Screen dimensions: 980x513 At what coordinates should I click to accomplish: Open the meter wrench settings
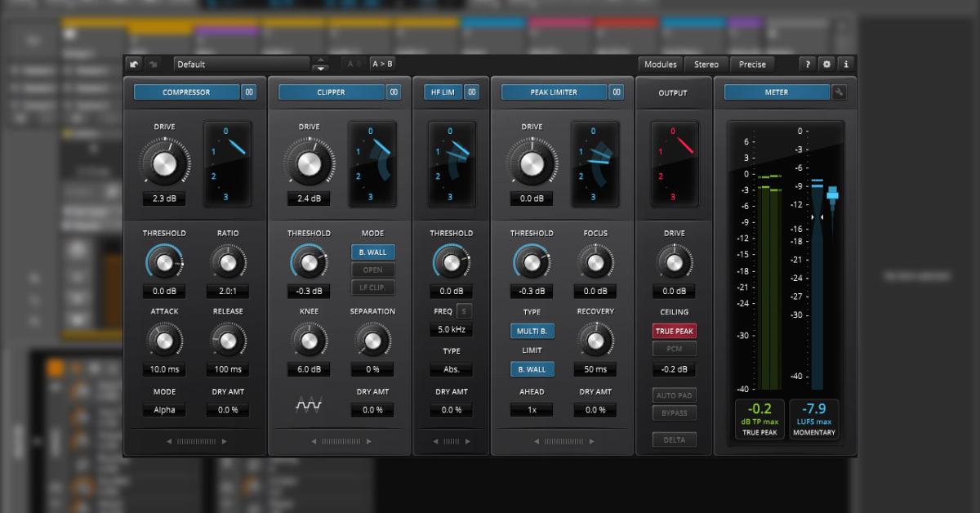click(x=839, y=92)
